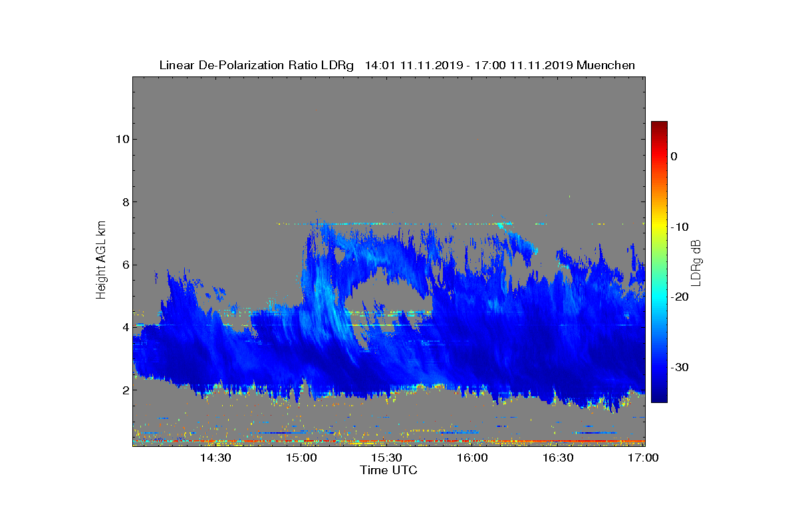Click the colorbar tick label -20
Viewport: 798px width, 532px height.
point(679,297)
